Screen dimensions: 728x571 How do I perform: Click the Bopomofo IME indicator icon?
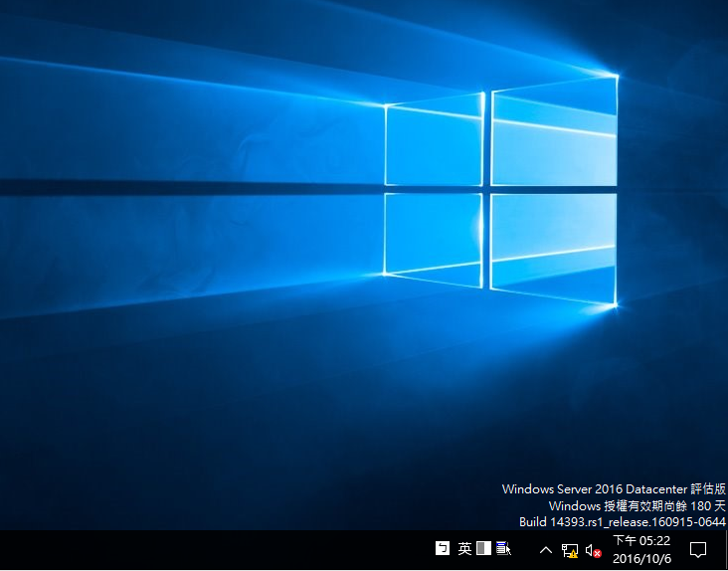[442, 548]
